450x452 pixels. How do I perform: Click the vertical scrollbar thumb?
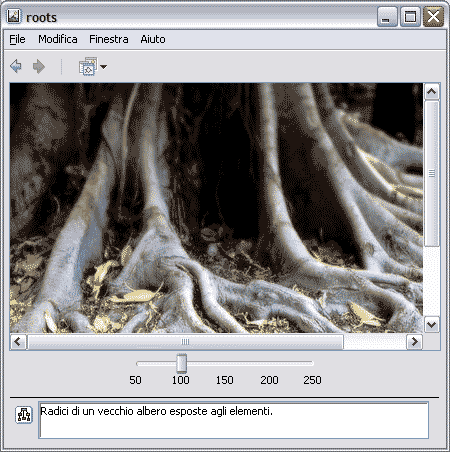click(432, 173)
